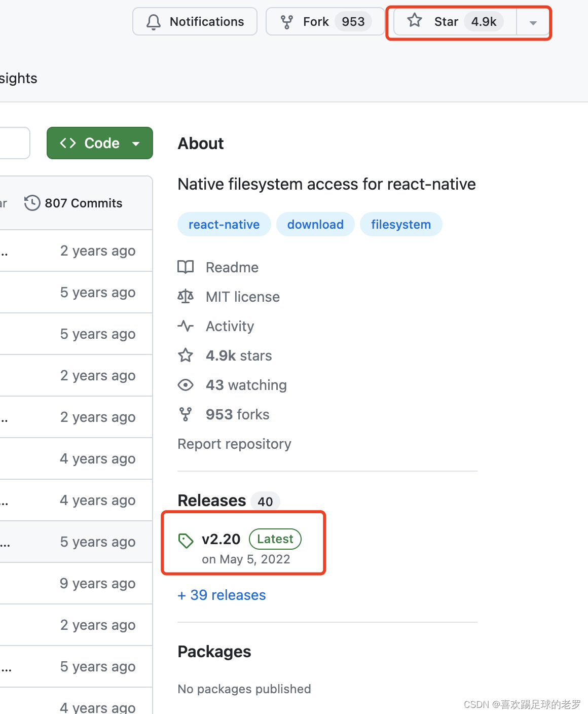Click the Notifications bell icon

point(154,22)
